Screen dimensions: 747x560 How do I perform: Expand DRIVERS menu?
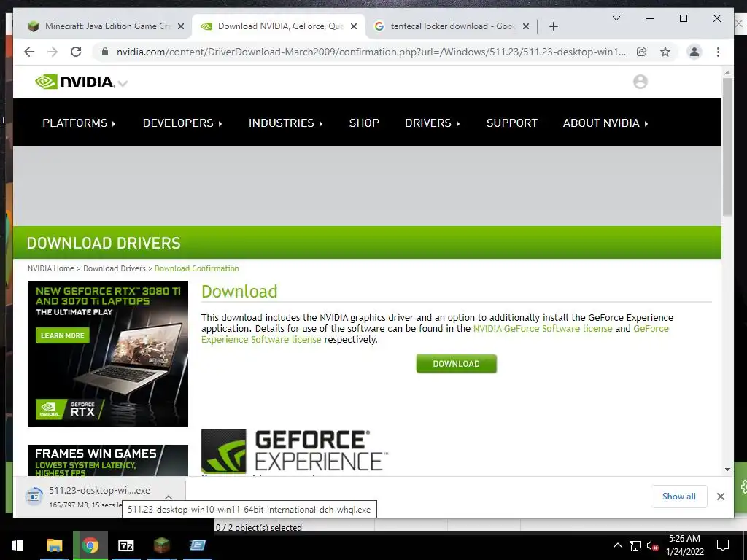(432, 122)
